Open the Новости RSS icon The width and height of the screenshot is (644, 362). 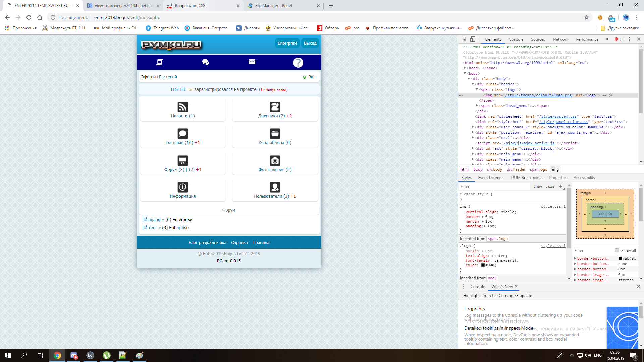tap(183, 107)
